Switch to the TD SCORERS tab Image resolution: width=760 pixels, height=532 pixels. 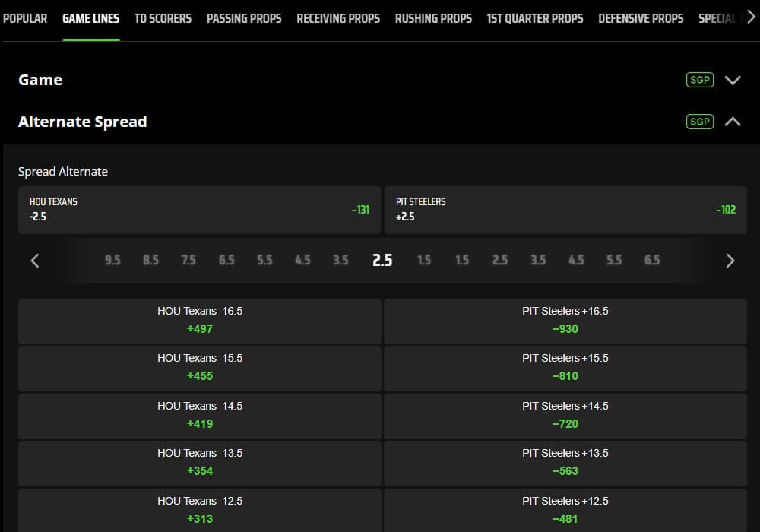pos(163,18)
